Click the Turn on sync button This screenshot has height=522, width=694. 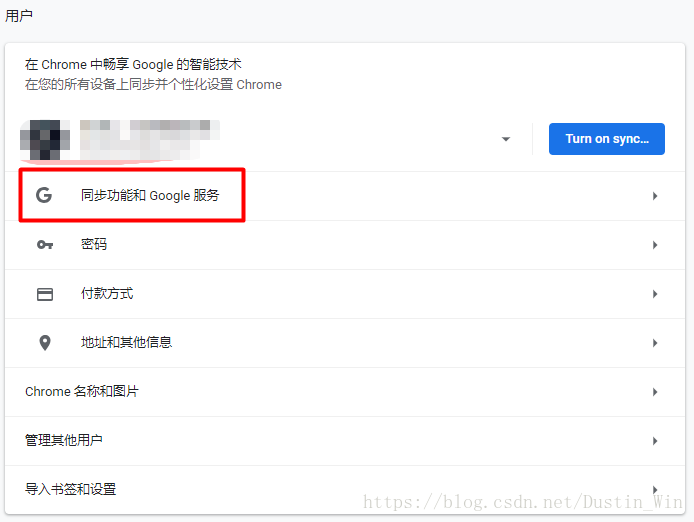coord(606,139)
